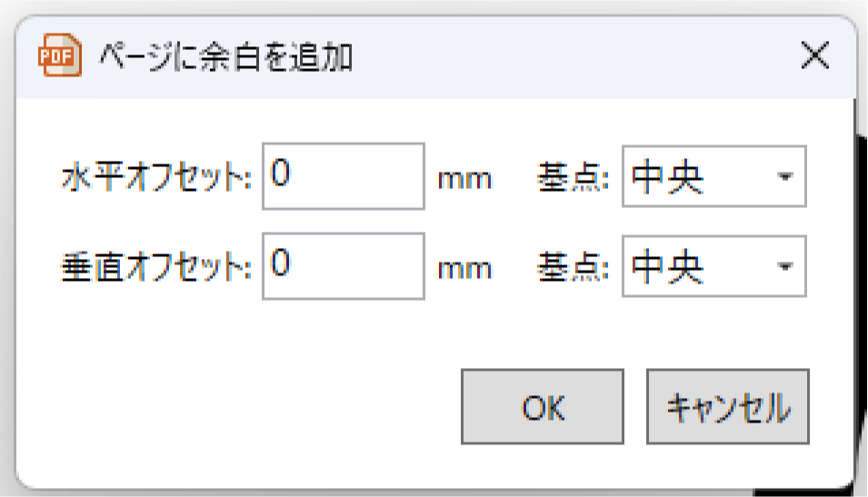This screenshot has height=497, width=868.
Task: Select the 中央 text in the horizontal 基点 box
Action: point(668,177)
